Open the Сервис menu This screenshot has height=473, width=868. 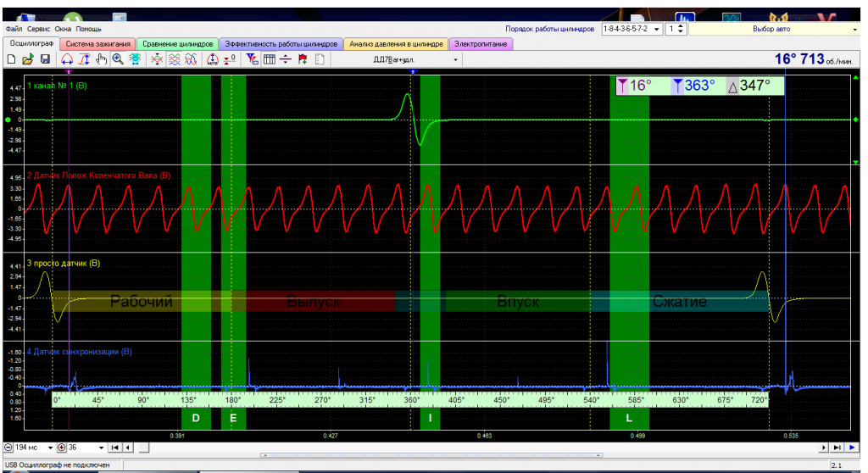(38, 29)
